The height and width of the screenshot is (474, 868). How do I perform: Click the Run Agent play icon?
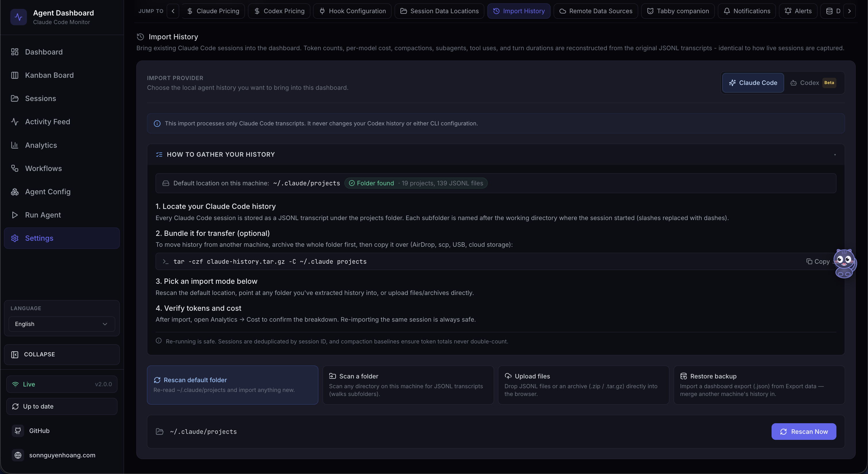pos(14,215)
